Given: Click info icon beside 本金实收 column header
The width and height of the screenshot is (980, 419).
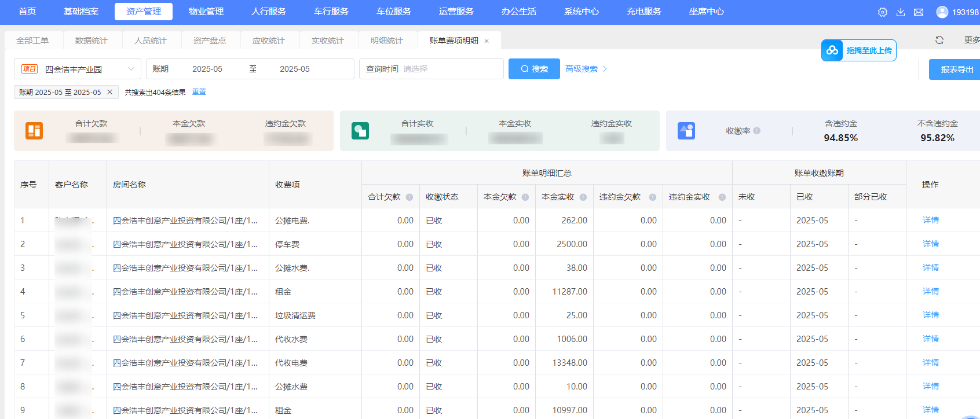Looking at the screenshot, I should click(583, 197).
